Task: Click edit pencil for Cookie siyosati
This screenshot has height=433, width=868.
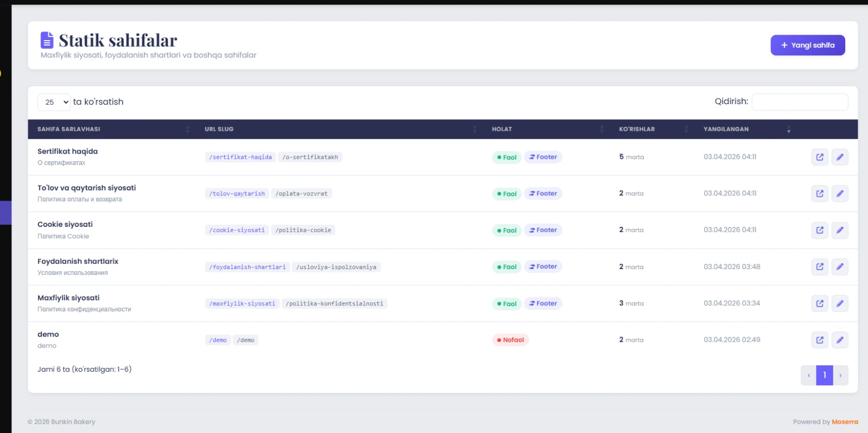Action: 840,230
